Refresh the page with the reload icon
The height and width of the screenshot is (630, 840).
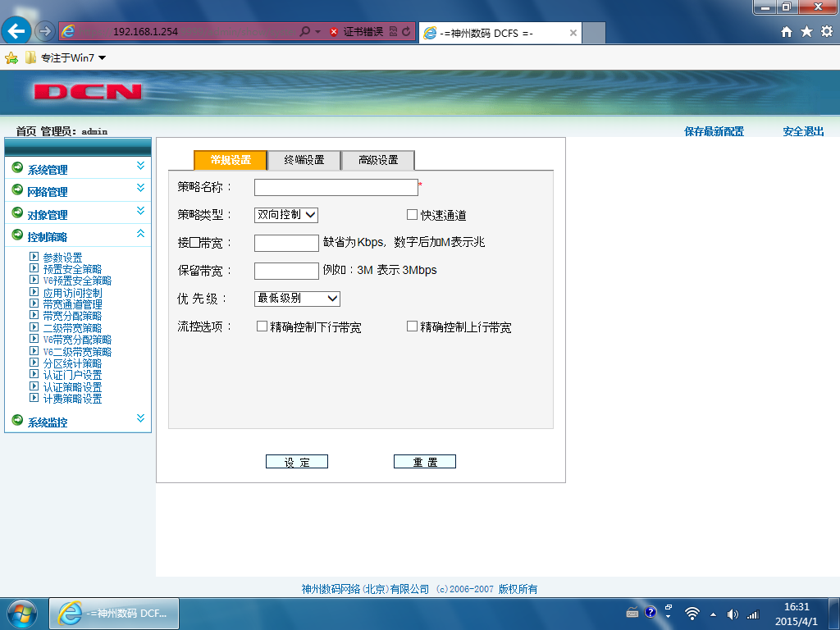coord(407,32)
